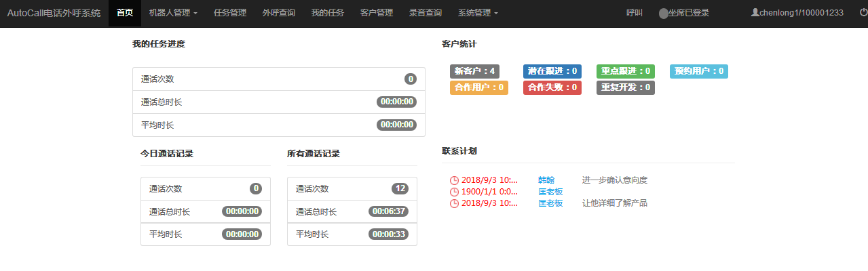
Task: Expand the 机器人管理 dropdown menu
Action: [x=173, y=13]
